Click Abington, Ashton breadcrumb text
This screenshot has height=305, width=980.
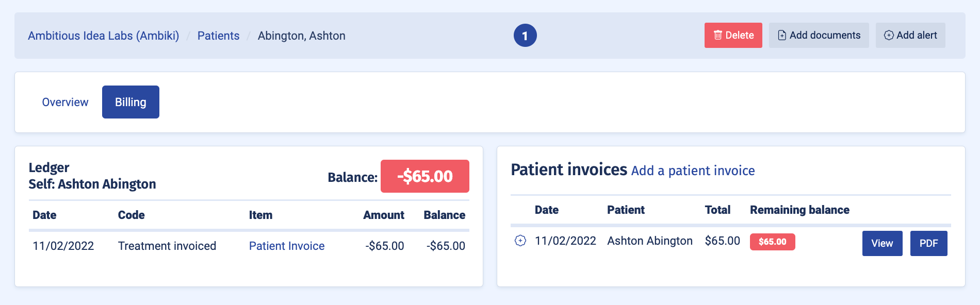click(x=302, y=36)
